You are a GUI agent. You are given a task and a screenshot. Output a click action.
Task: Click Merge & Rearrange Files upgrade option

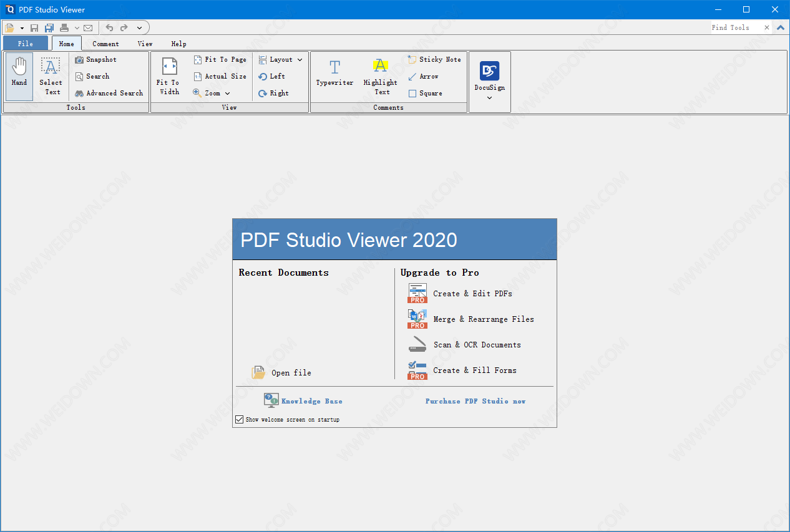point(471,319)
